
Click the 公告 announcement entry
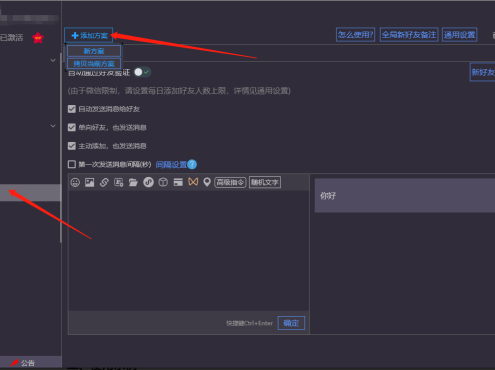(x=27, y=363)
